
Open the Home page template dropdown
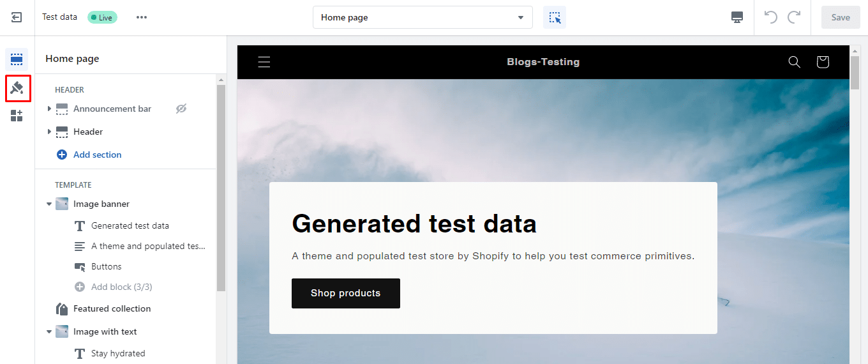(x=423, y=17)
